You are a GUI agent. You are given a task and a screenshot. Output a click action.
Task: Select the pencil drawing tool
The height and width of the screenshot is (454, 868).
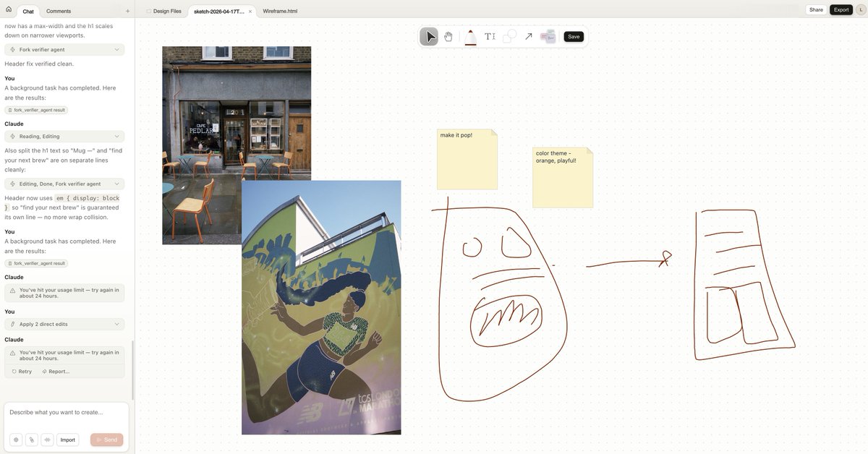click(x=471, y=36)
